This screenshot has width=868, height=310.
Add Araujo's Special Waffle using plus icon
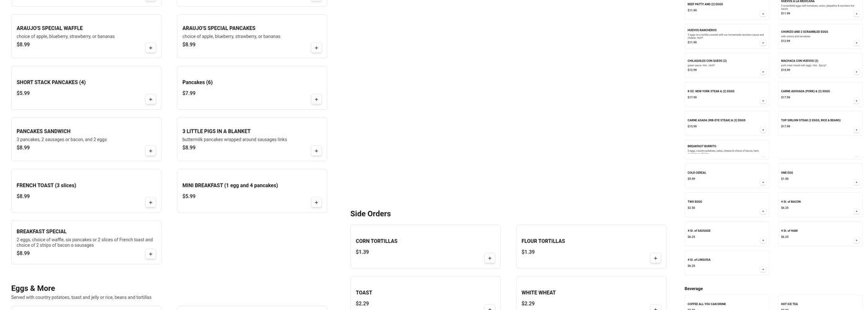tap(151, 48)
